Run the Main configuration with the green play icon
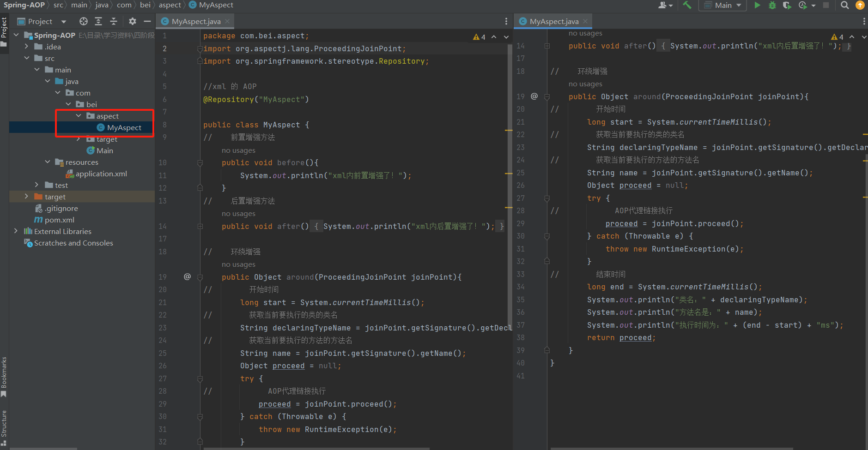 coord(757,5)
